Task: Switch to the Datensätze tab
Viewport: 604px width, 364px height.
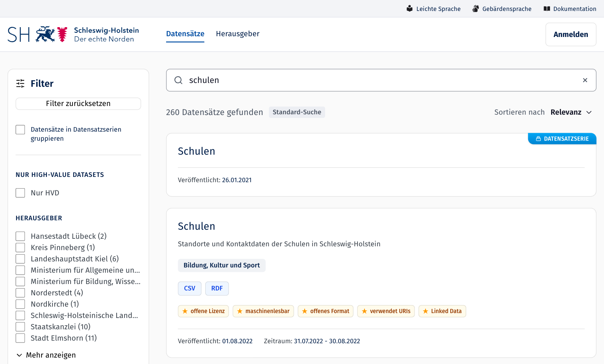Action: coord(185,34)
